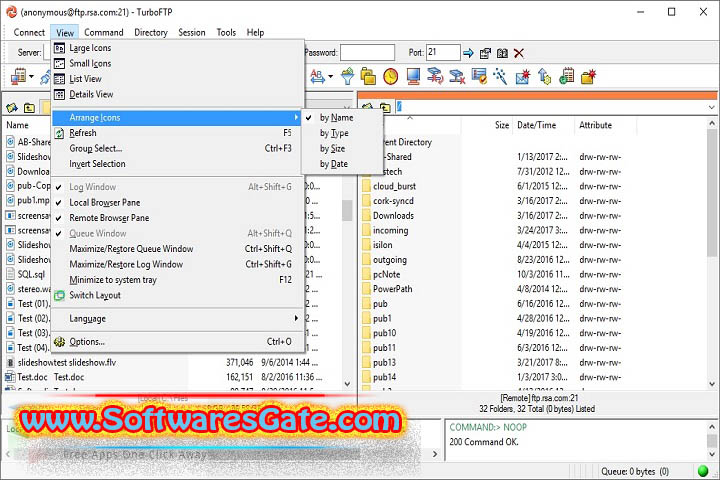
Task: Toggle the Queue Window option
Action: coord(177,233)
